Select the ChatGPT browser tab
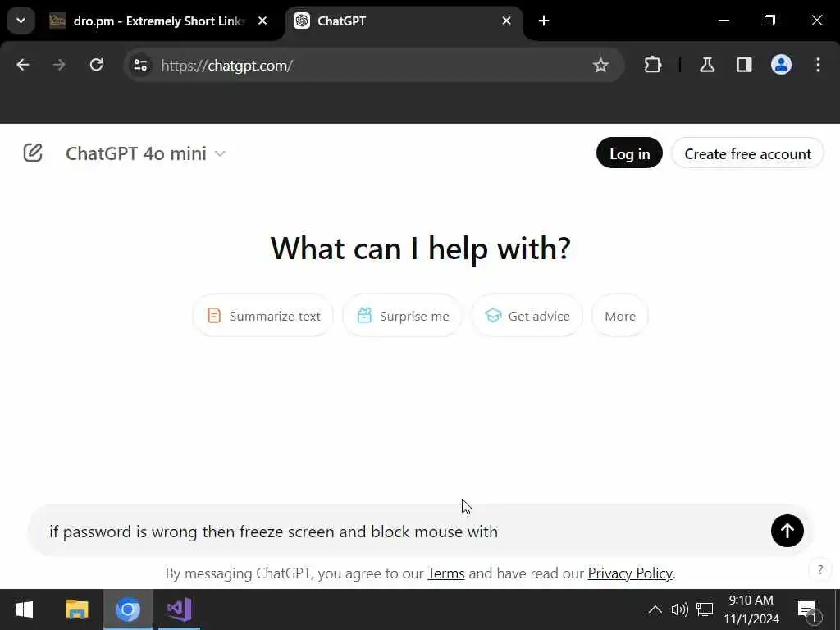This screenshot has height=630, width=840. [x=404, y=21]
